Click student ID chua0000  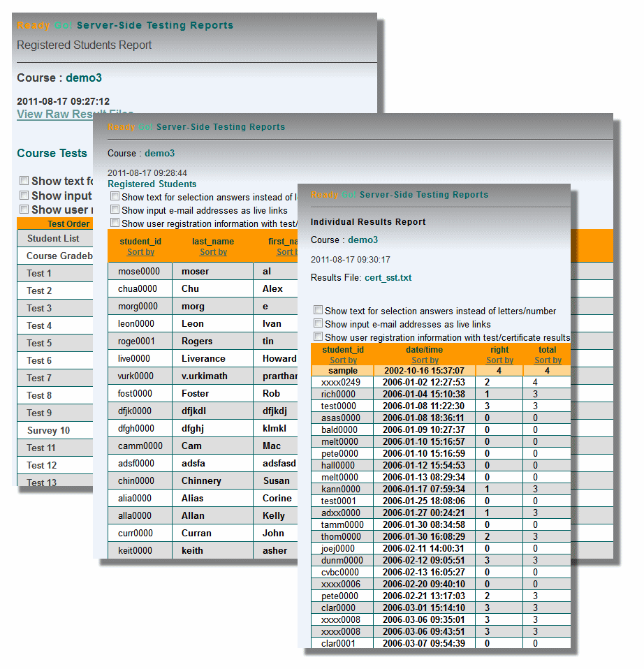138,289
